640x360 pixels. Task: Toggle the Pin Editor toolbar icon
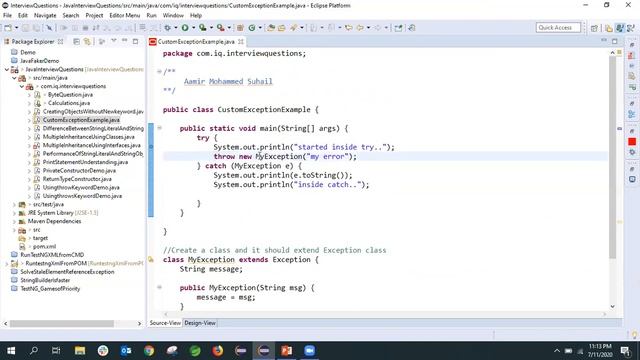coord(398,28)
